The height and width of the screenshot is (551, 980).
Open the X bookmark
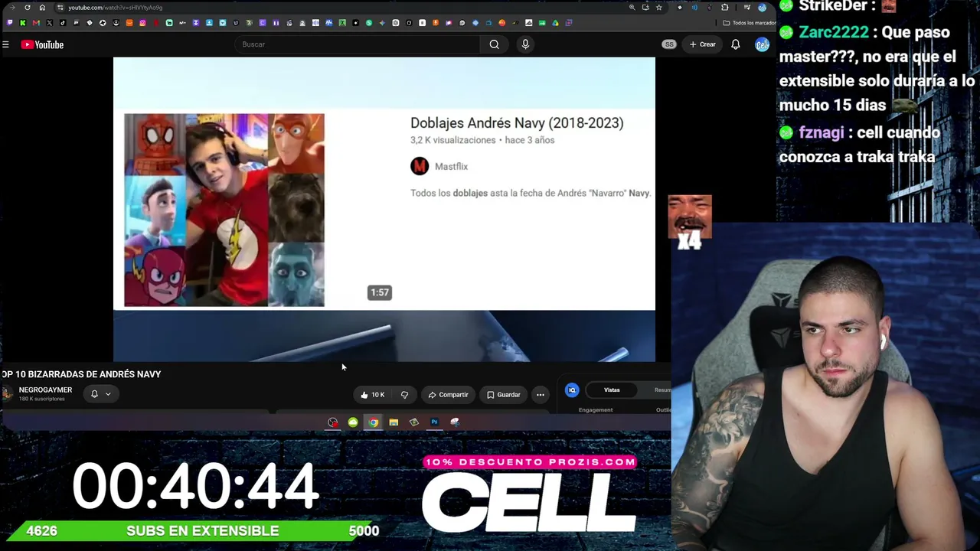tap(49, 23)
